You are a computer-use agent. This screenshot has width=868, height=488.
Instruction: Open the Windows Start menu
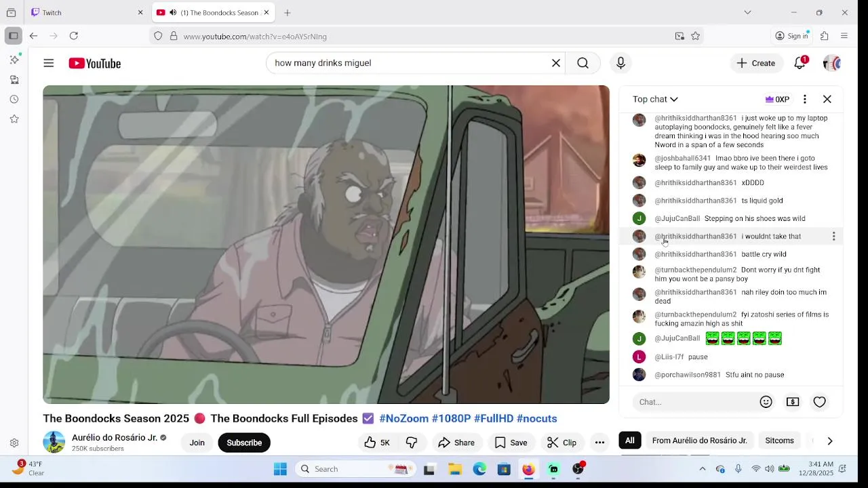(x=280, y=469)
